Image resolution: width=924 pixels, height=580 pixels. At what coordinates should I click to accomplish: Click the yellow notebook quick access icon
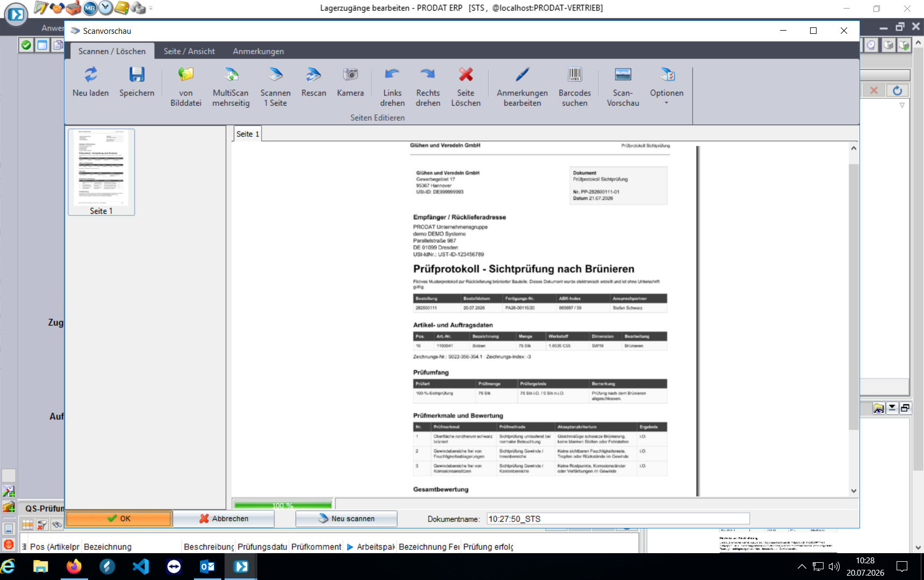[x=122, y=8]
